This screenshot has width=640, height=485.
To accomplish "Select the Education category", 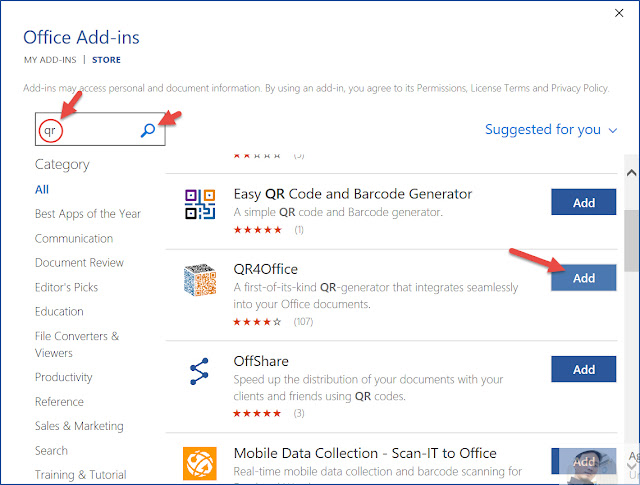I will pyautogui.click(x=59, y=311).
